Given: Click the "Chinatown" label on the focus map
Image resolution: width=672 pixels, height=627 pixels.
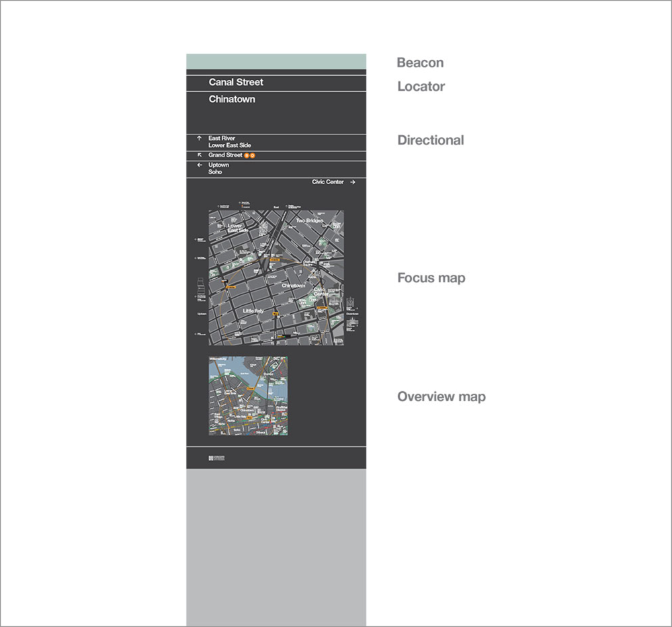Looking at the screenshot, I should point(294,286).
